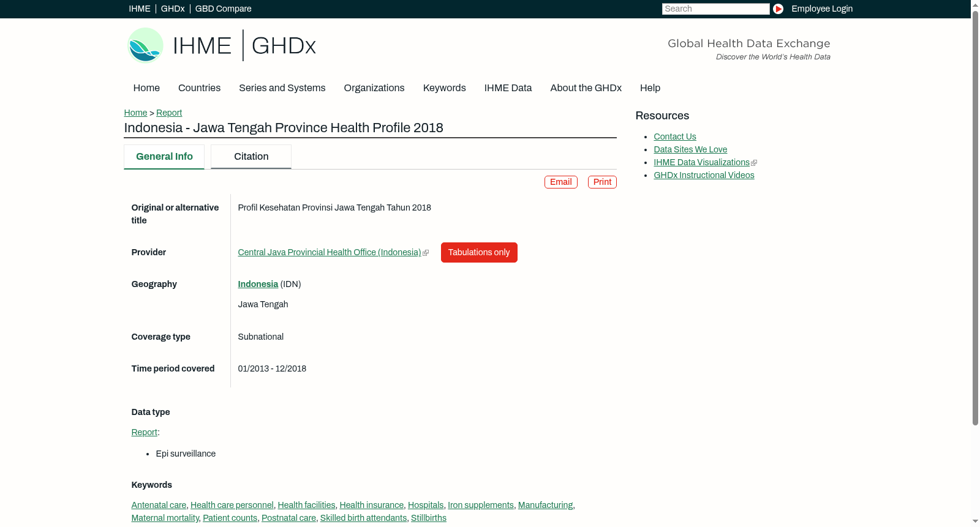Click the vertical page scrollbar thumb
Screen dimensions: 980x527
tap(975, 217)
